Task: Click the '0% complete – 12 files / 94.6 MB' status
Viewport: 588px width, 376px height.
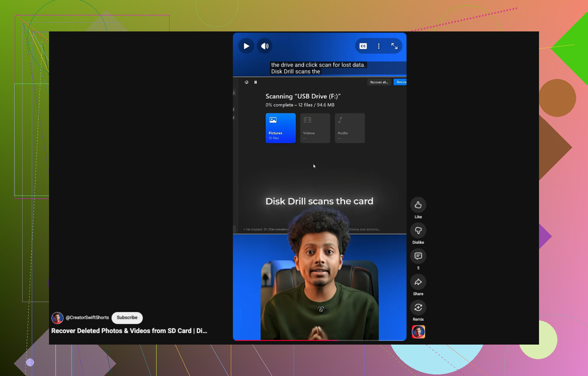Action: 300,105
